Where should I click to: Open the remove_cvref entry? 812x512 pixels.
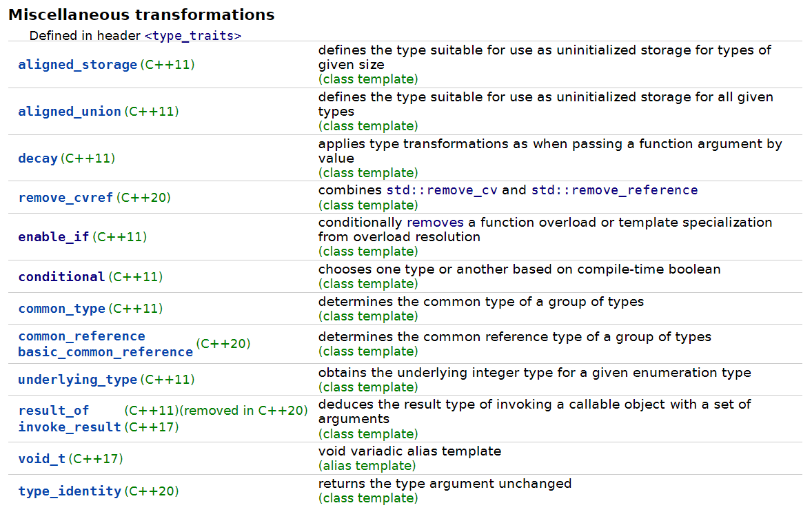(65, 198)
